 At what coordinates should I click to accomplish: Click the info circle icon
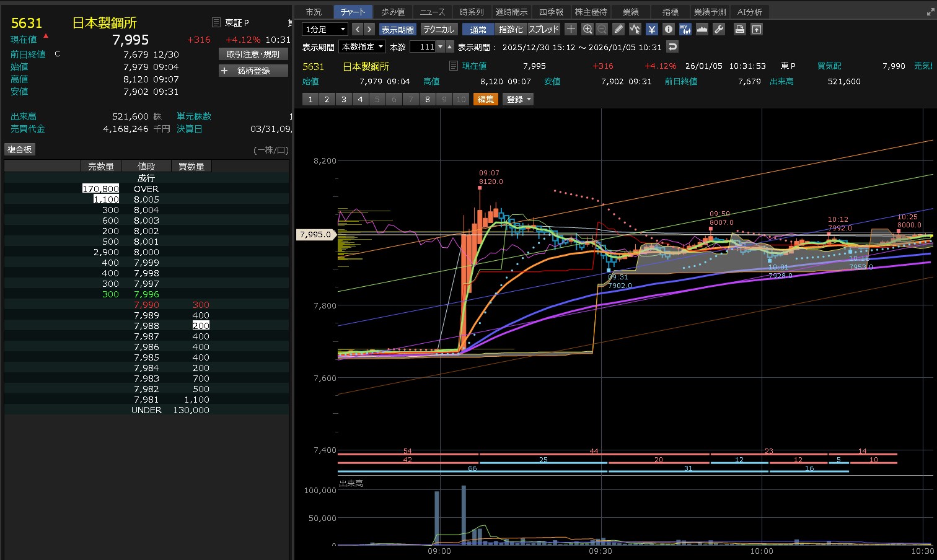tap(669, 29)
